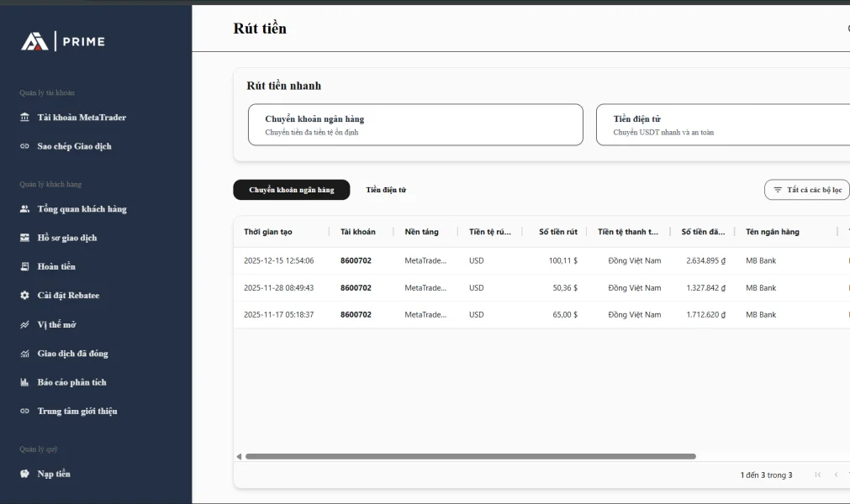
Task: Choose the Chuyển khoản ngân hàng quick withdrawal card
Action: (x=415, y=124)
